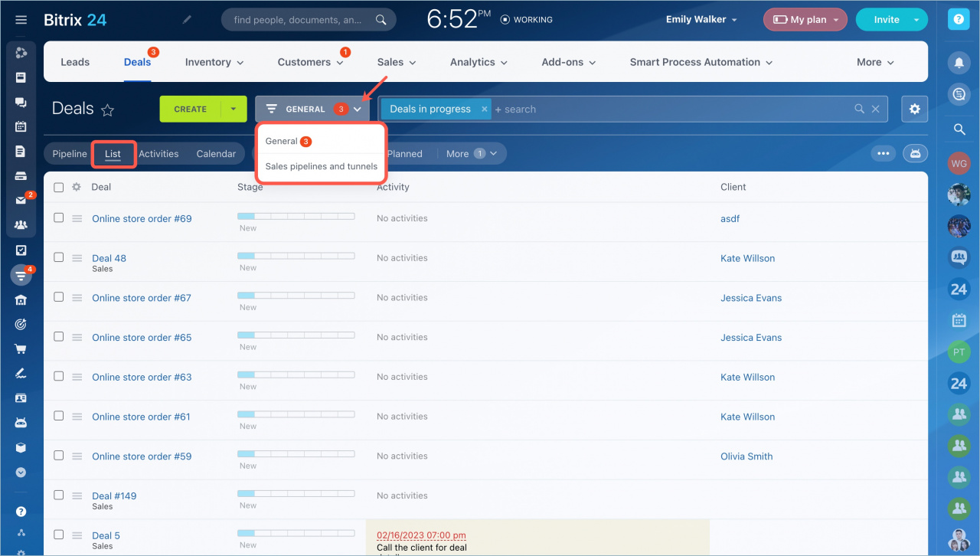980x556 pixels.
Task: Open the chat bubble icon in right sidebar
Action: (959, 94)
